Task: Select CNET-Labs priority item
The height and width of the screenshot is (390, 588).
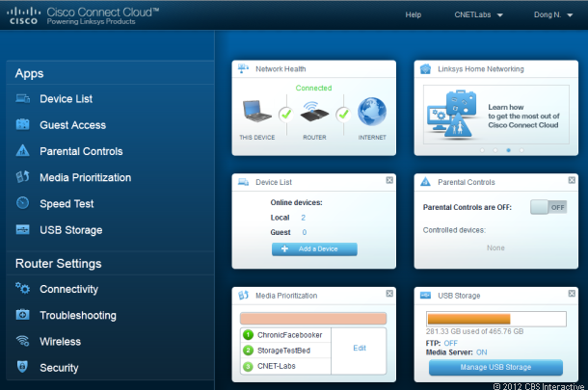Action: [x=285, y=366]
